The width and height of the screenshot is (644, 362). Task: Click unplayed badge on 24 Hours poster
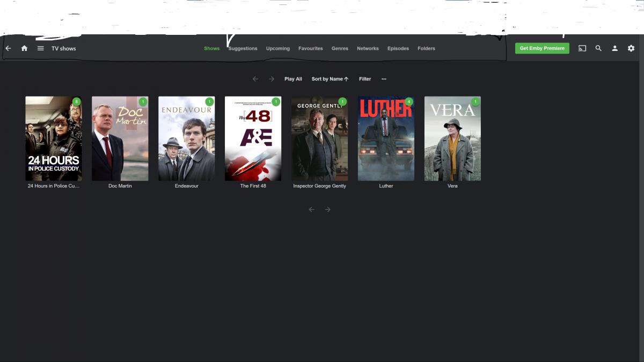click(76, 101)
